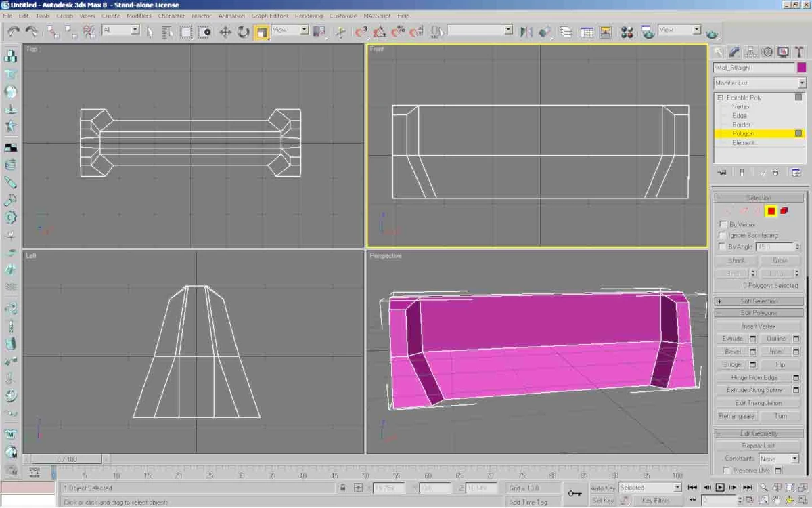The image size is (812, 508).
Task: Click the magenta object color swatch
Action: (801, 68)
